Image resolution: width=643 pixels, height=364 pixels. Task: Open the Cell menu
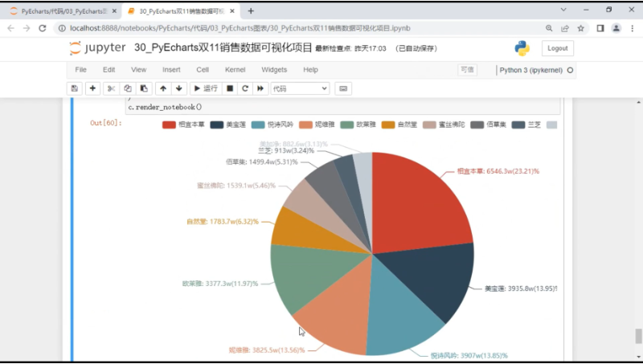coord(203,70)
